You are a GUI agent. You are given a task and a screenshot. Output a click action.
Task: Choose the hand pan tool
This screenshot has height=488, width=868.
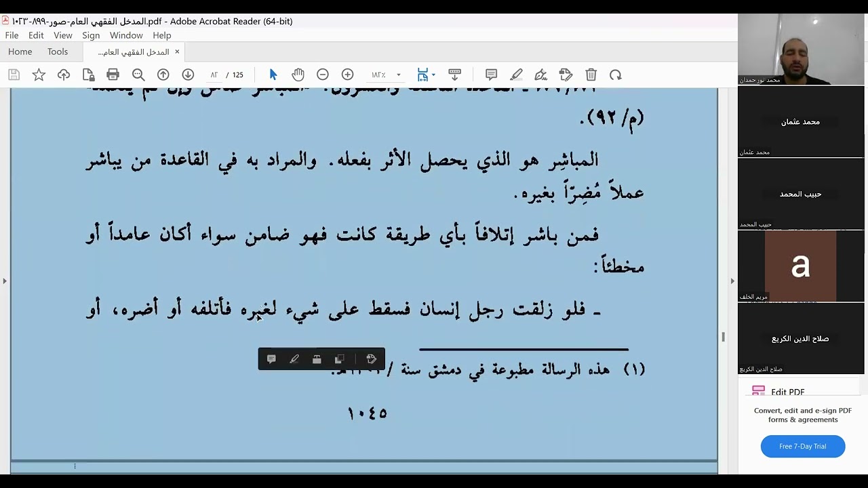click(x=298, y=75)
